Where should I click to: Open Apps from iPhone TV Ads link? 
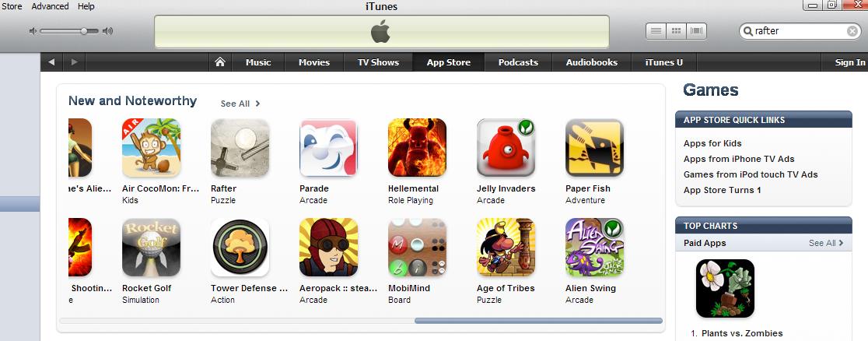click(738, 159)
